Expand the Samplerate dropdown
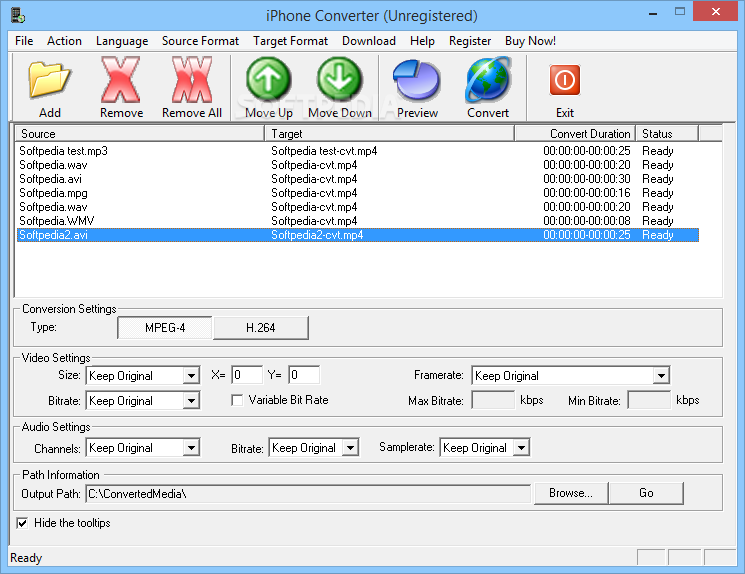745x574 pixels. [x=521, y=448]
